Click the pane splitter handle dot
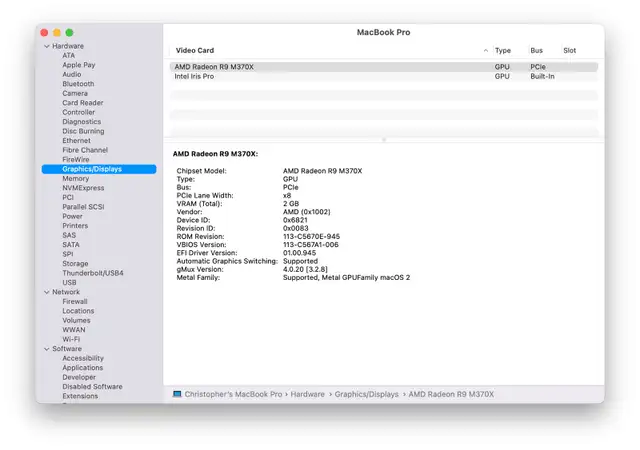Image resolution: width=640 pixels, height=450 pixels. tap(384, 140)
